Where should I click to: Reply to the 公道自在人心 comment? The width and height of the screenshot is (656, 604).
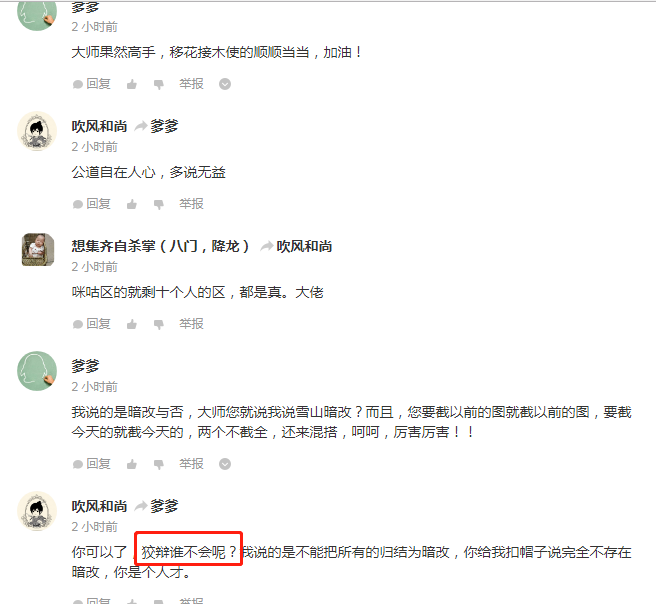[x=92, y=204]
